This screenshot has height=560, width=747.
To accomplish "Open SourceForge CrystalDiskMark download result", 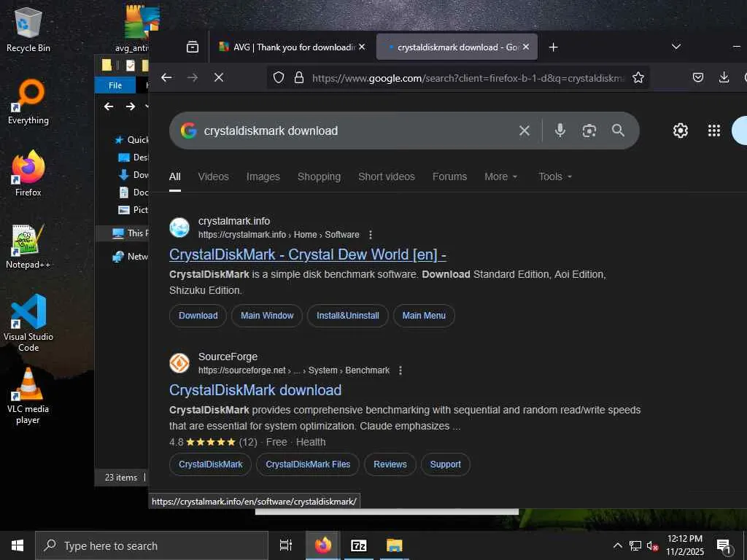I will pyautogui.click(x=255, y=390).
